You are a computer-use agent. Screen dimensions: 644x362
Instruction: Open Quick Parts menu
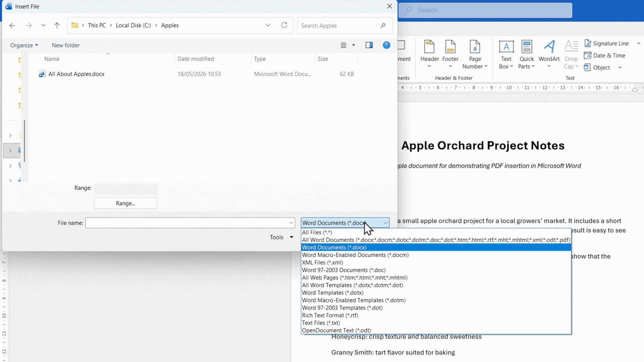(527, 54)
